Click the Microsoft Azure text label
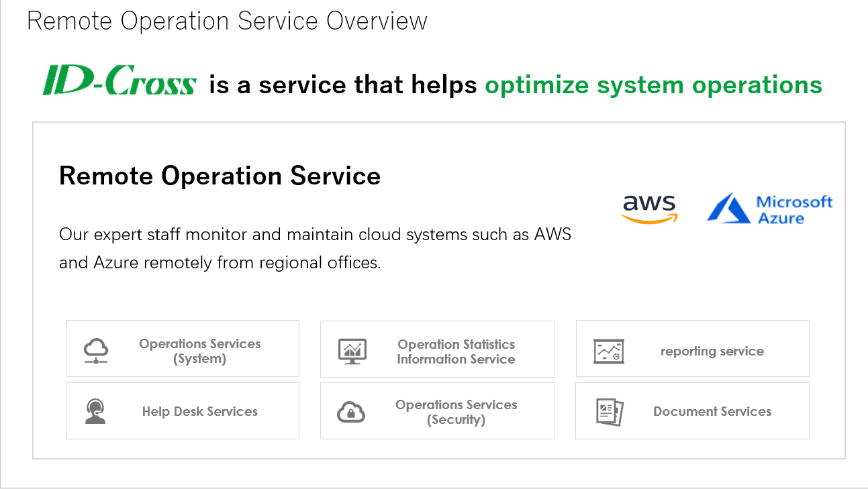Viewport: 868px width, 489px height. (x=794, y=209)
